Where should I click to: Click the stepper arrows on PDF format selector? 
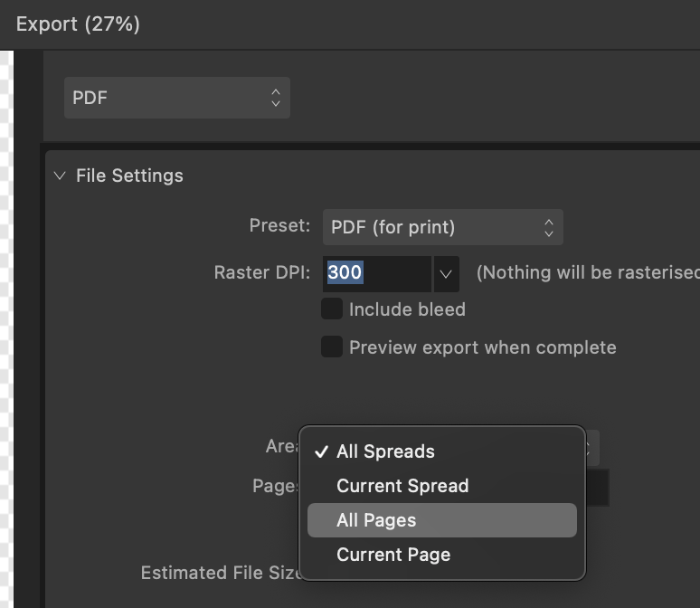pos(276,98)
